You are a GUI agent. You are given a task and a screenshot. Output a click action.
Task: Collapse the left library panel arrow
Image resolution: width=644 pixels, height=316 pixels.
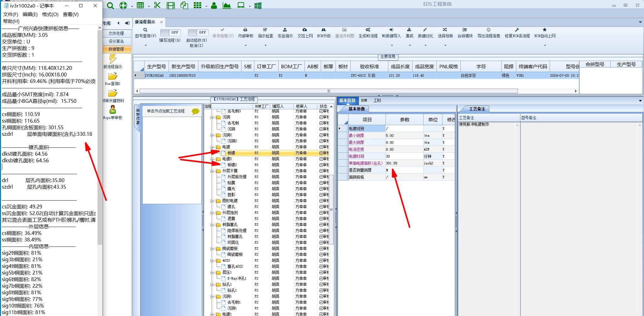coord(118,23)
